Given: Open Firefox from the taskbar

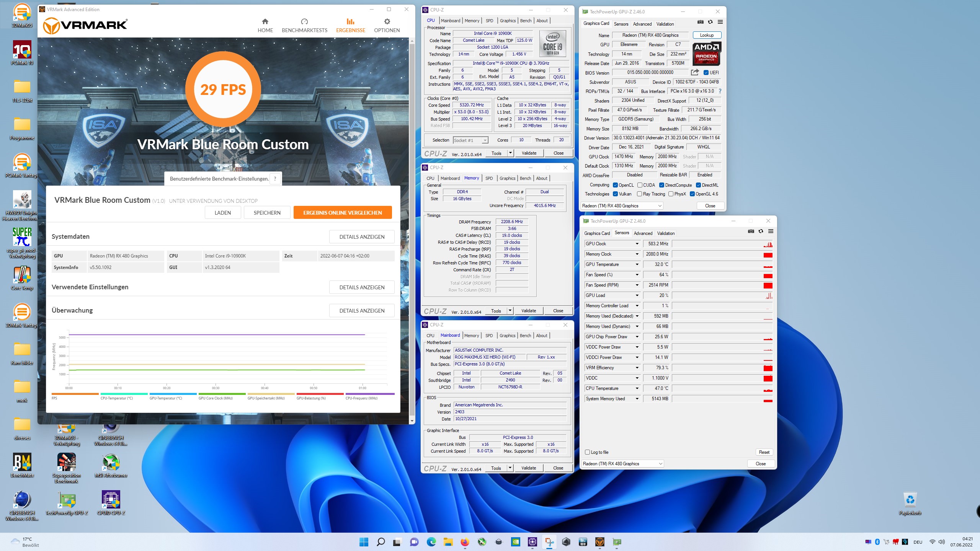Looking at the screenshot, I should click(x=465, y=542).
